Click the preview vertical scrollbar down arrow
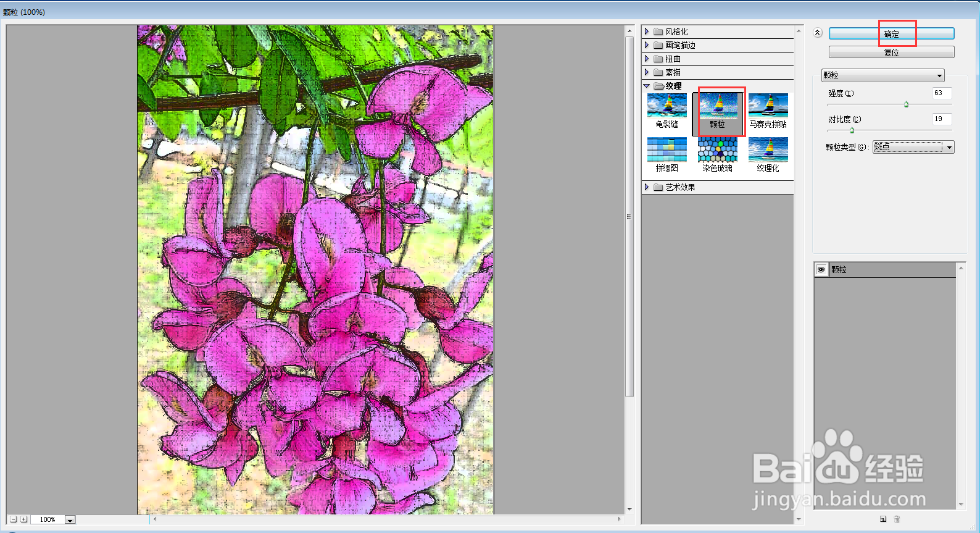Image resolution: width=980 pixels, height=533 pixels. coord(629,509)
